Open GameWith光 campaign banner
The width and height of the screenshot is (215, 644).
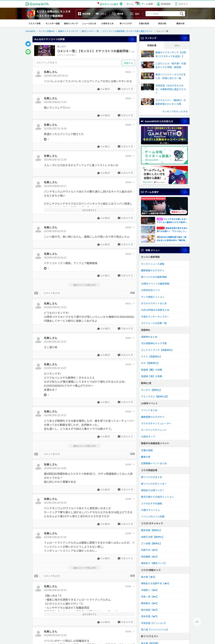coord(164,135)
